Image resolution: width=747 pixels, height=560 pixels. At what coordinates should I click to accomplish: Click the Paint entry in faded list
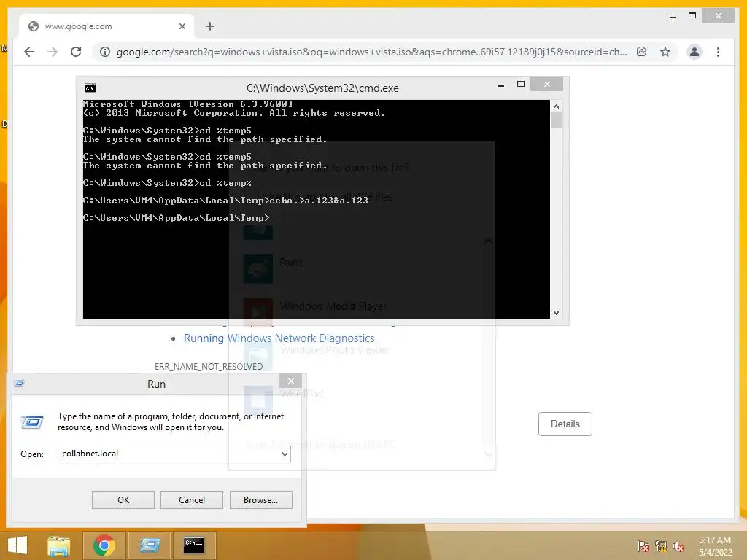click(x=290, y=262)
